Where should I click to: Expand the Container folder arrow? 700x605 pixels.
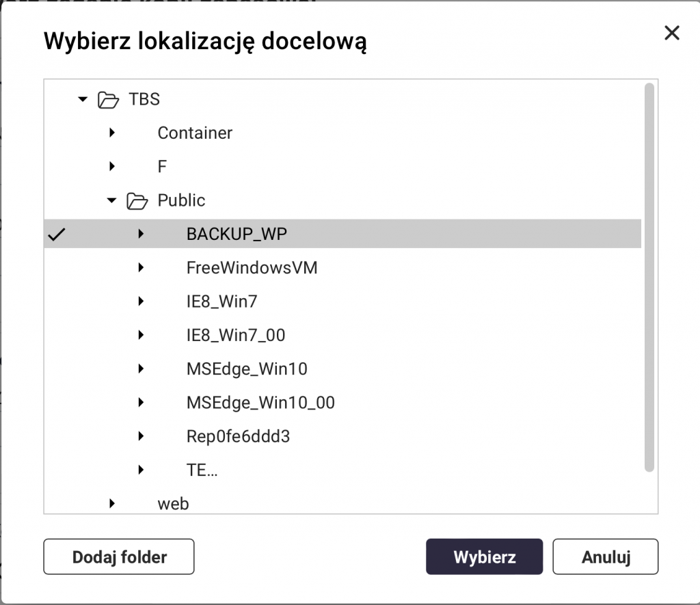[x=112, y=133]
